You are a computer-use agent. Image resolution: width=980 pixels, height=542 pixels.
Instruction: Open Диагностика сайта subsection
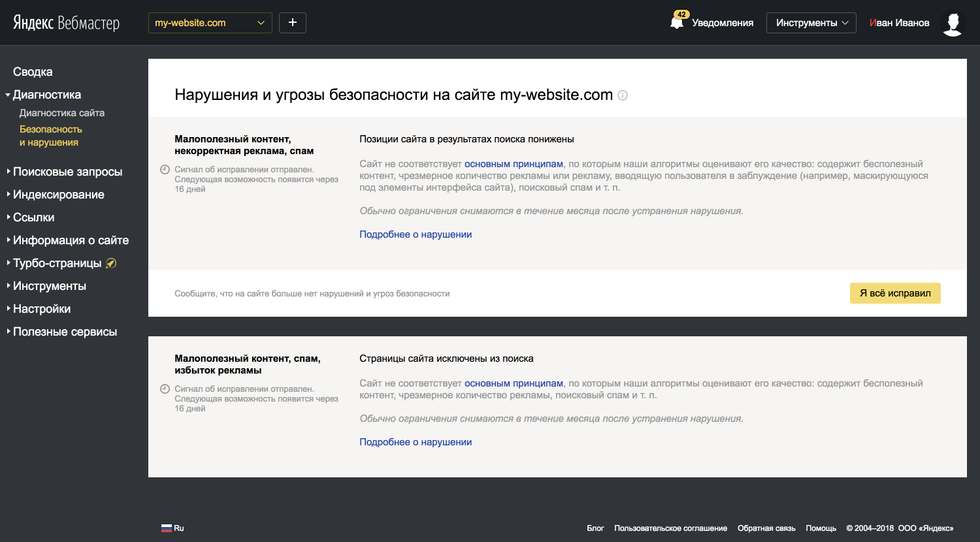click(62, 113)
